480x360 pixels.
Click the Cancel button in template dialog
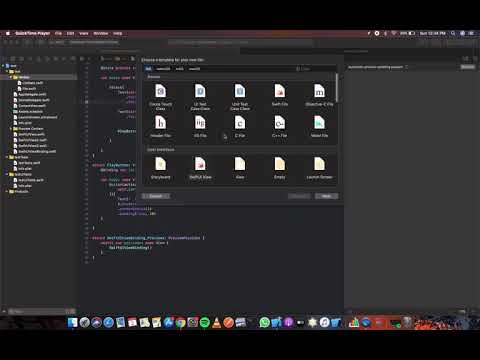(x=156, y=196)
